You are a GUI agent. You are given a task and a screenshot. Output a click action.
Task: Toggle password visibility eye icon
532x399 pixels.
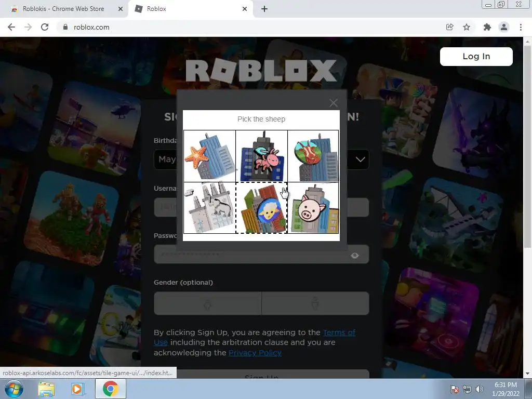(355, 255)
